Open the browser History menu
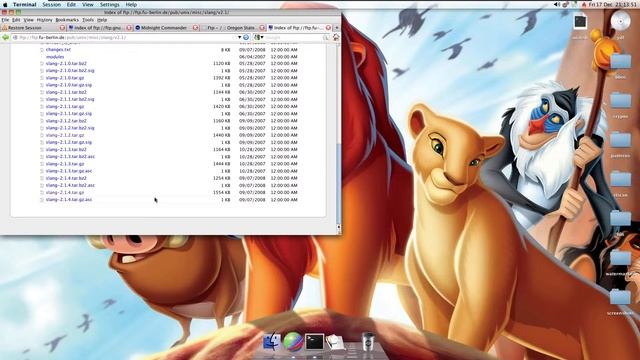The height and width of the screenshot is (360, 640). click(x=44, y=20)
